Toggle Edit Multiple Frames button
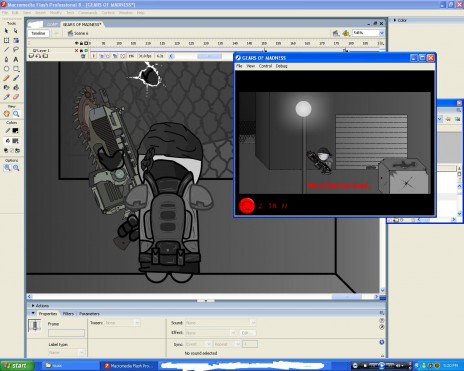464x371 pixels. point(116,56)
